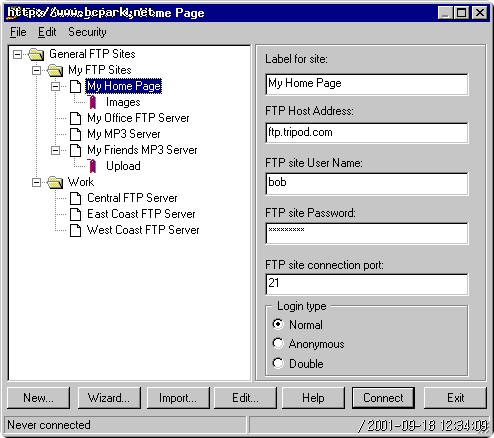Open the Edit menu
This screenshot has height=438, width=494.
[47, 32]
